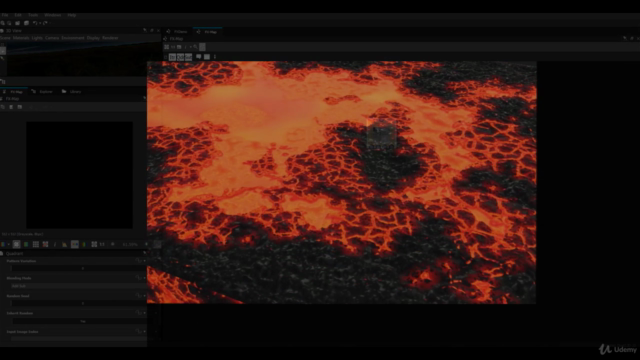The image size is (640, 360).
Task: Click first icon in FX-Map panel toolbar
Action: [3, 107]
